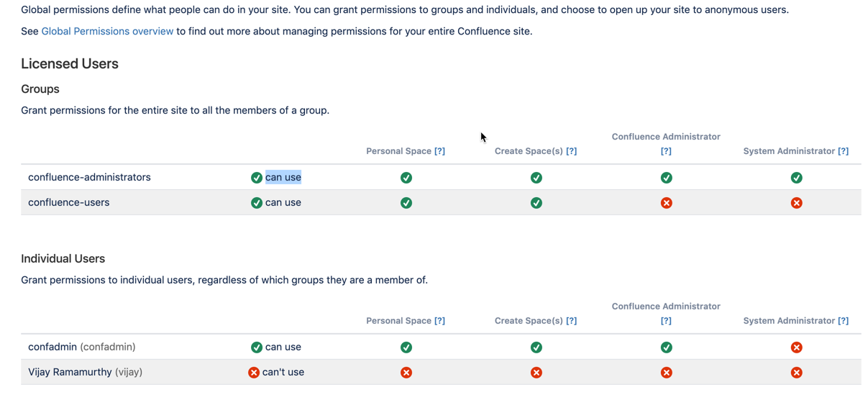This screenshot has height=413, width=868.
Task: Click the Personal Space cross icon for Vijay Ramamurthy
Action: 406,373
